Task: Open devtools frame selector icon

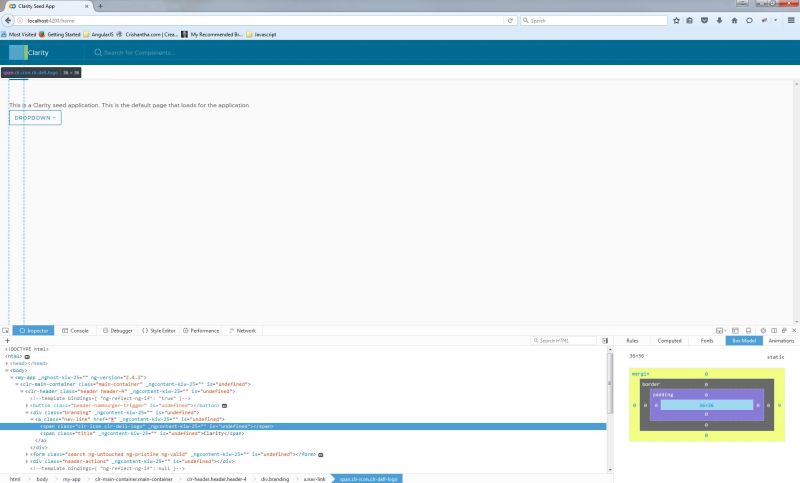Action: click(x=720, y=331)
